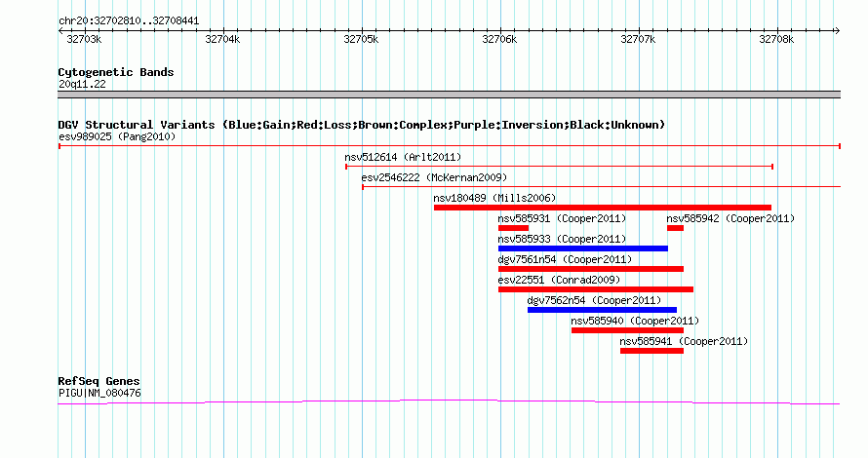Click the red bar of nsv585940
The width and height of the screenshot is (868, 458).
click(x=627, y=330)
